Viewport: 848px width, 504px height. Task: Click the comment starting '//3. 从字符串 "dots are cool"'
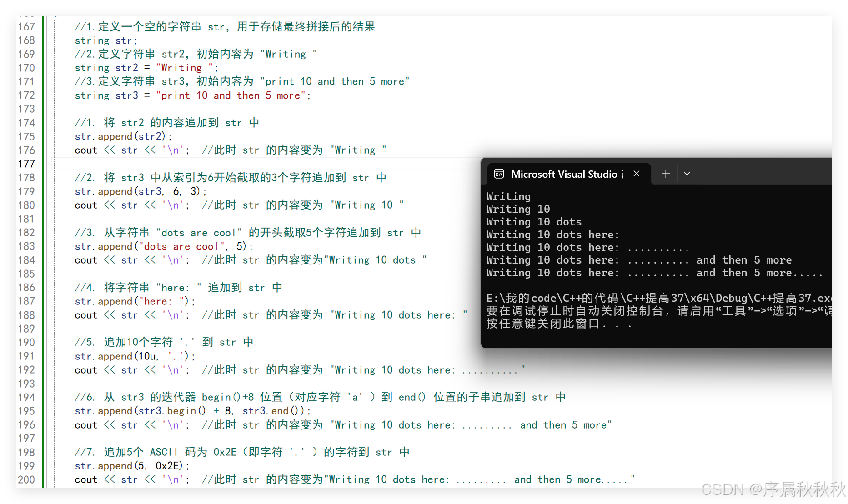click(248, 233)
